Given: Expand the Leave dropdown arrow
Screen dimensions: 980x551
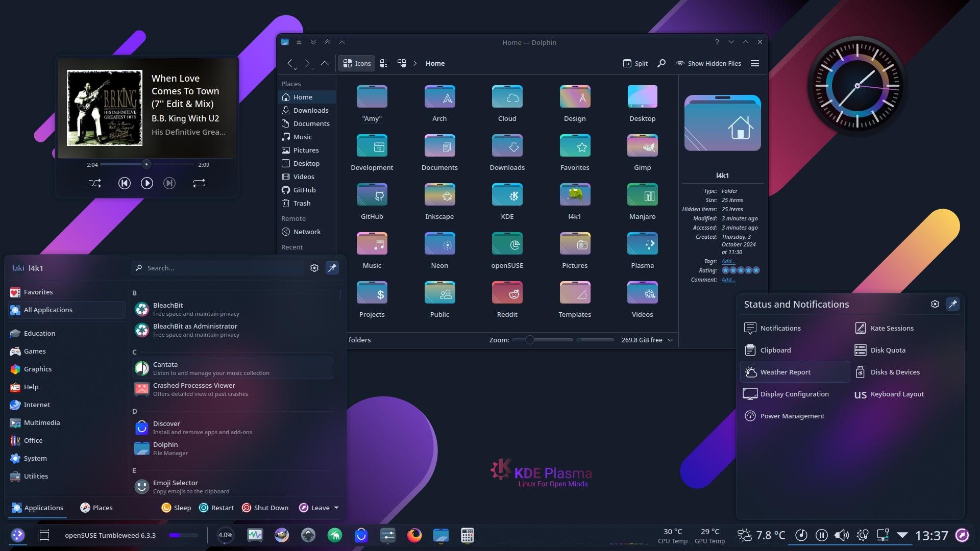Looking at the screenshot, I should [x=336, y=508].
